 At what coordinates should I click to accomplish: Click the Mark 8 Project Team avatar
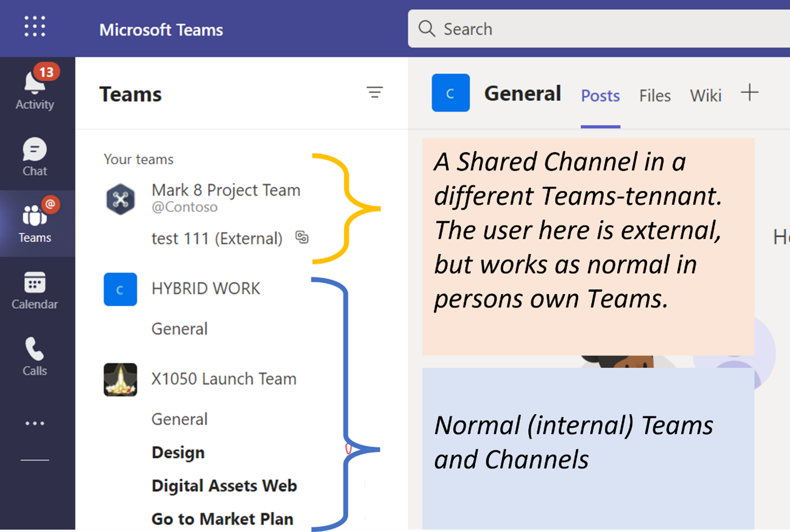120,199
